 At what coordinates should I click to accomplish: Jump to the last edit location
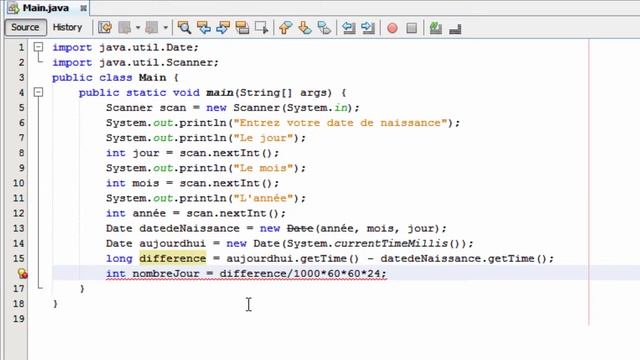click(x=105, y=28)
